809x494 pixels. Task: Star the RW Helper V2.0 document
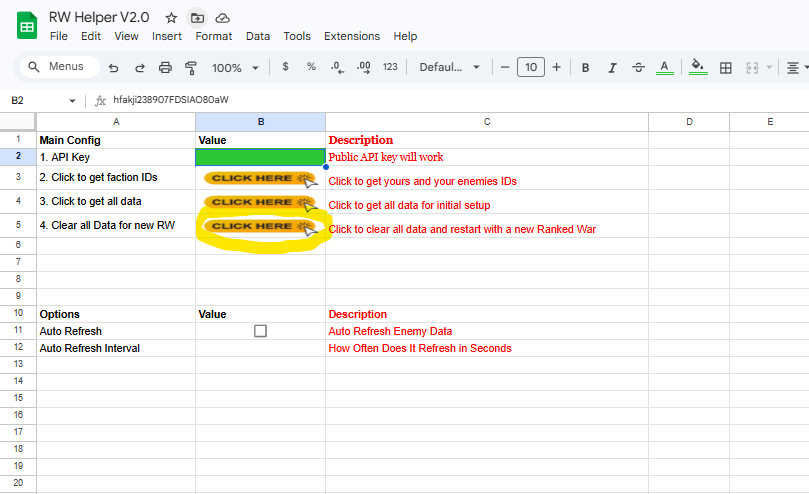click(x=171, y=18)
